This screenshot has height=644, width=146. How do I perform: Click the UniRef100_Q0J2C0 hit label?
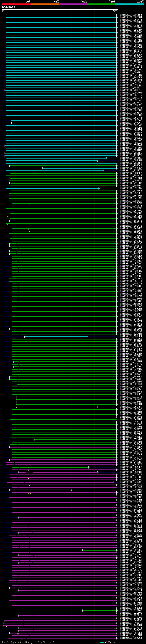click(x=131, y=123)
